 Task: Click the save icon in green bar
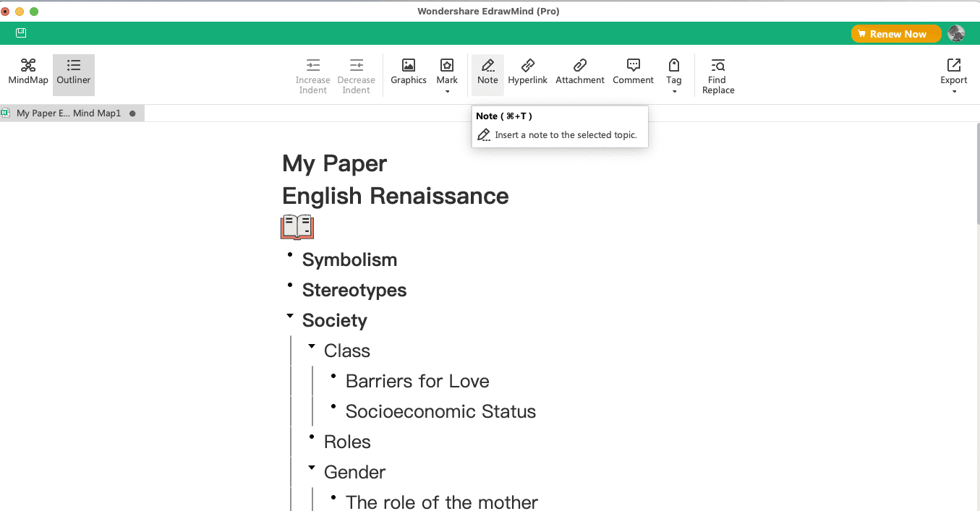click(21, 33)
